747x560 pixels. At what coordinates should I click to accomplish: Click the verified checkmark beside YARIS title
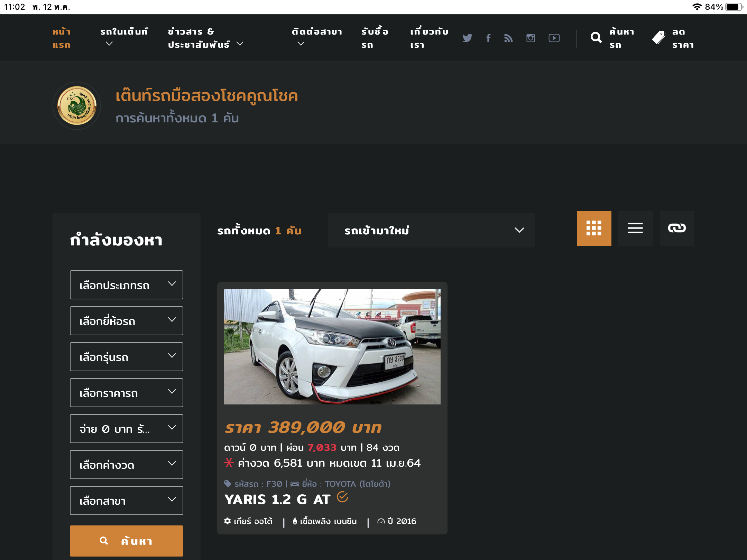coord(342,497)
